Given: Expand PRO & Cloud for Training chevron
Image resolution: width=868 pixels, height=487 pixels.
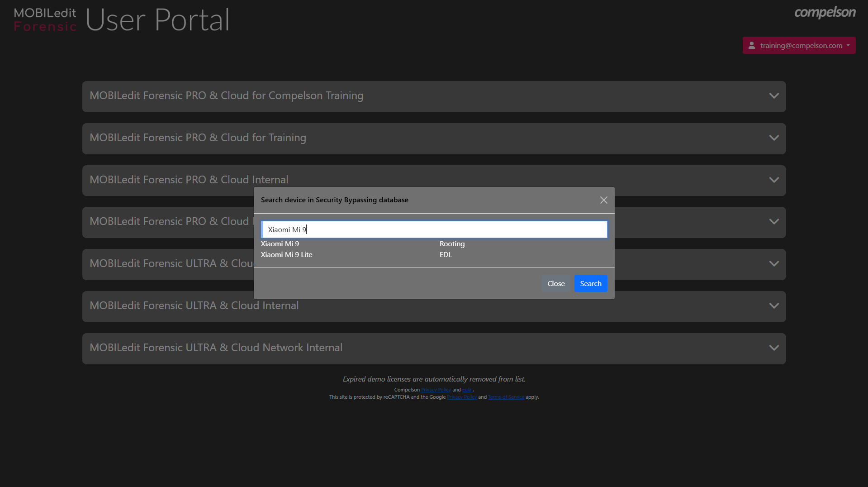Looking at the screenshot, I should pos(774,138).
